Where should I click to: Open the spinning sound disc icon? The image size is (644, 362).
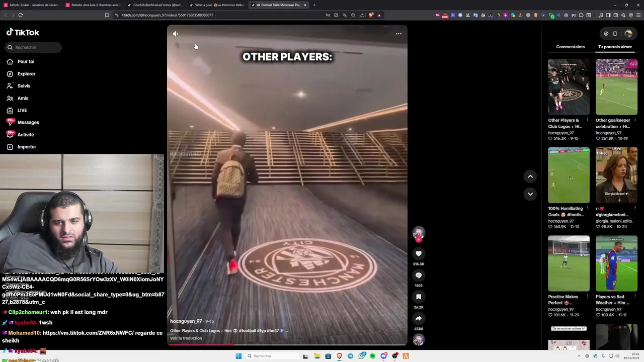click(419, 340)
